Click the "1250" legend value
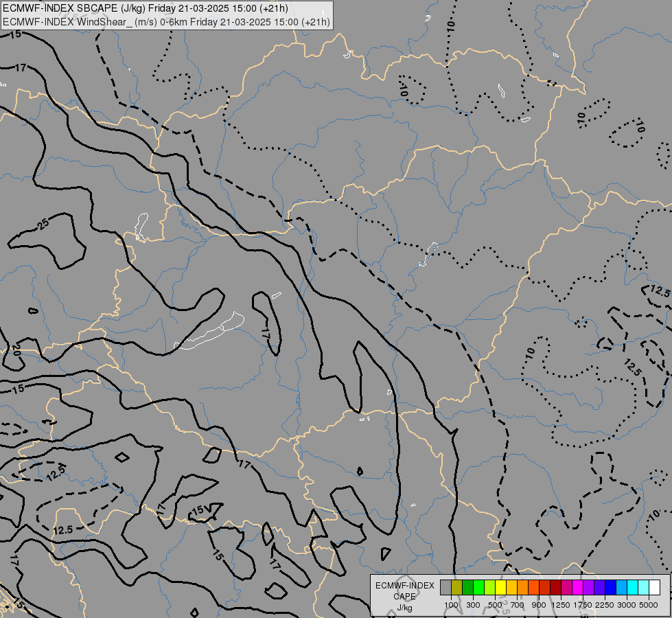 [x=561, y=605]
